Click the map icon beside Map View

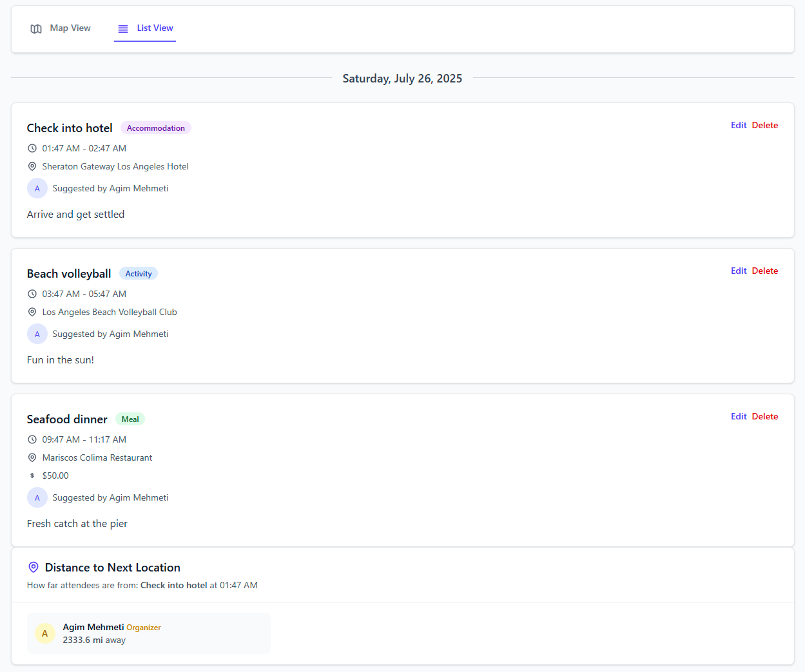coord(36,28)
